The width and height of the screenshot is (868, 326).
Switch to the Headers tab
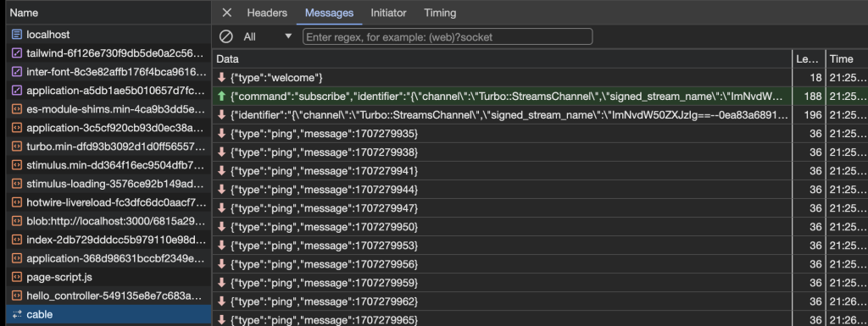pyautogui.click(x=267, y=13)
